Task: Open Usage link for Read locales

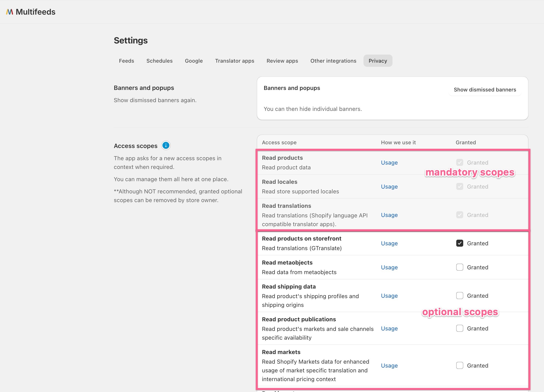Action: click(389, 187)
